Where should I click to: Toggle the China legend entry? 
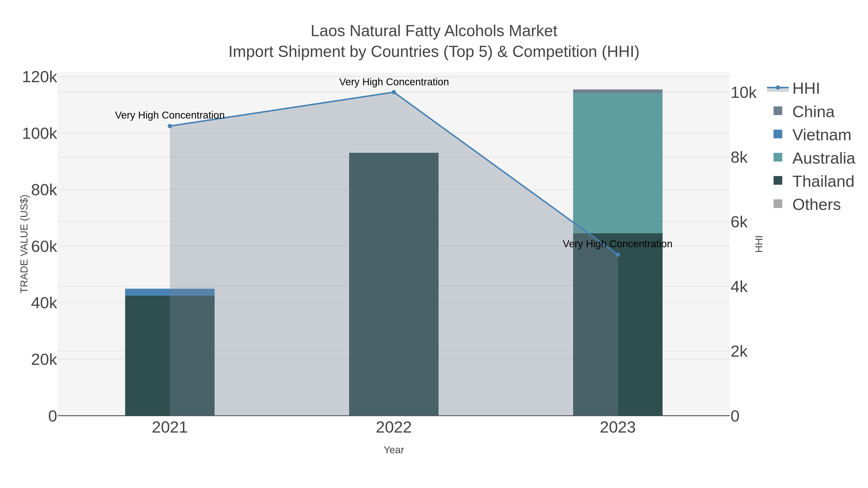coord(804,112)
